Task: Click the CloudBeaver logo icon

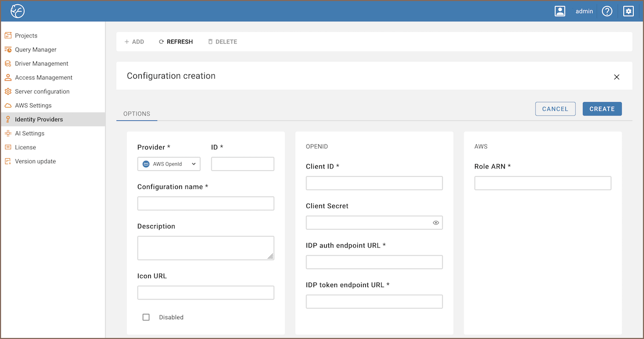Action: coord(18,11)
